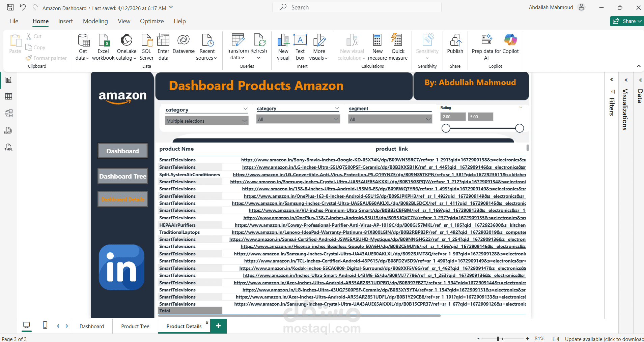The width and height of the screenshot is (644, 342).
Task: Open the segment slicer dropdown
Action: coord(390,119)
